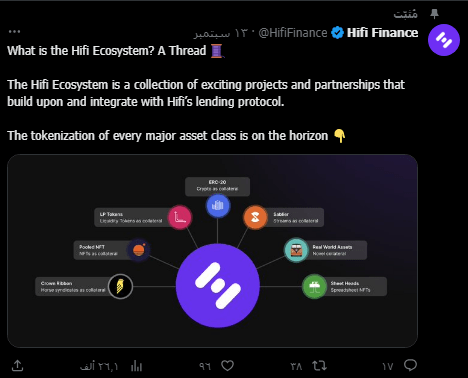This screenshot has height=378, width=468.
Task: Click the orange Sablier circle icon
Action: 255,217
